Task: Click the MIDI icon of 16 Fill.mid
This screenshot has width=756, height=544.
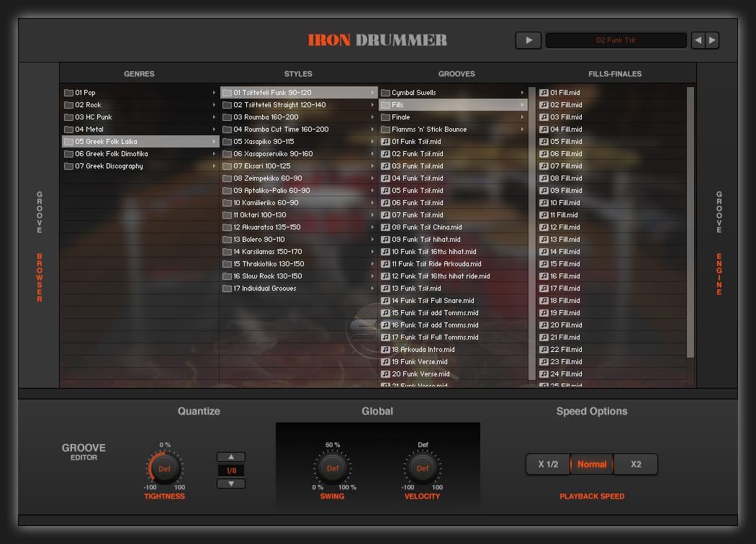Action: click(x=544, y=276)
